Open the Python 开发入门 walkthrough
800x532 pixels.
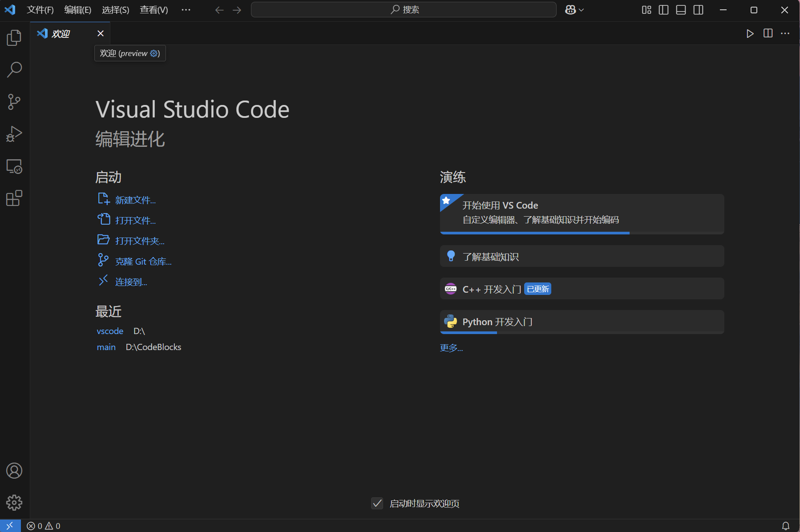582,322
